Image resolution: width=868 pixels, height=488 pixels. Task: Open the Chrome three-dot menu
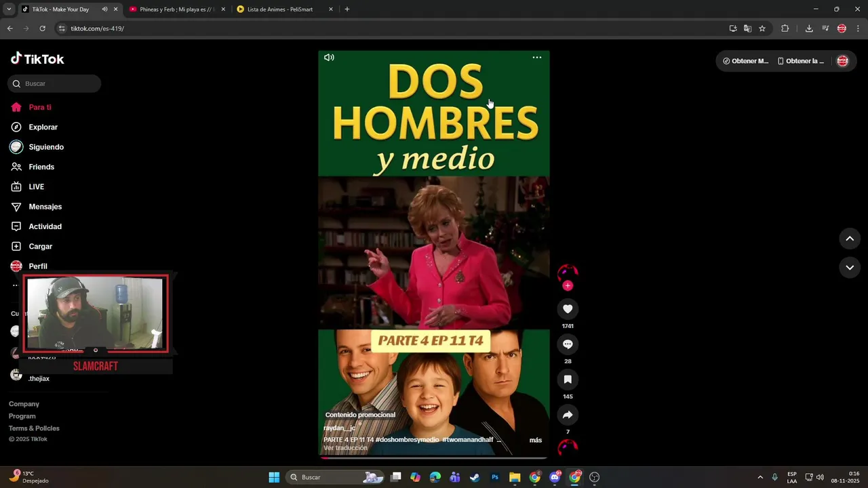[859, 28]
